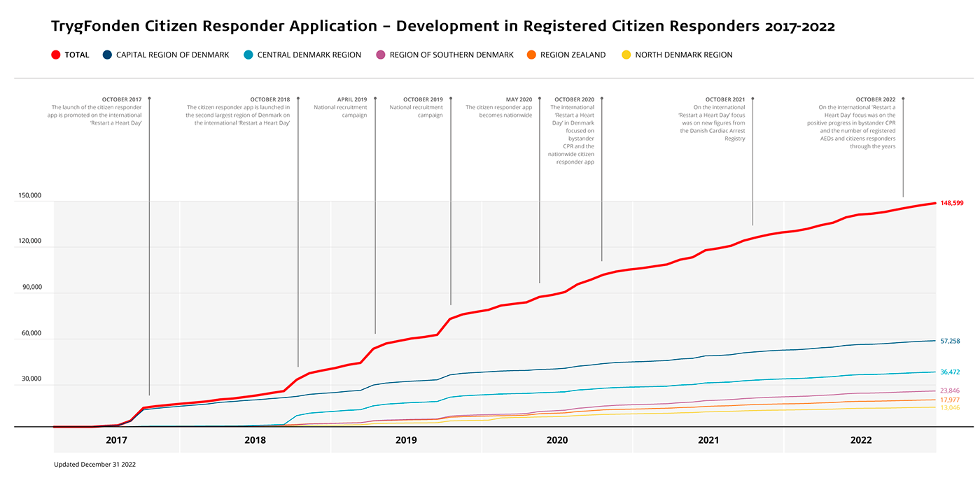
Task: Click the Region Zealand end value 17,977
Action: (x=950, y=400)
